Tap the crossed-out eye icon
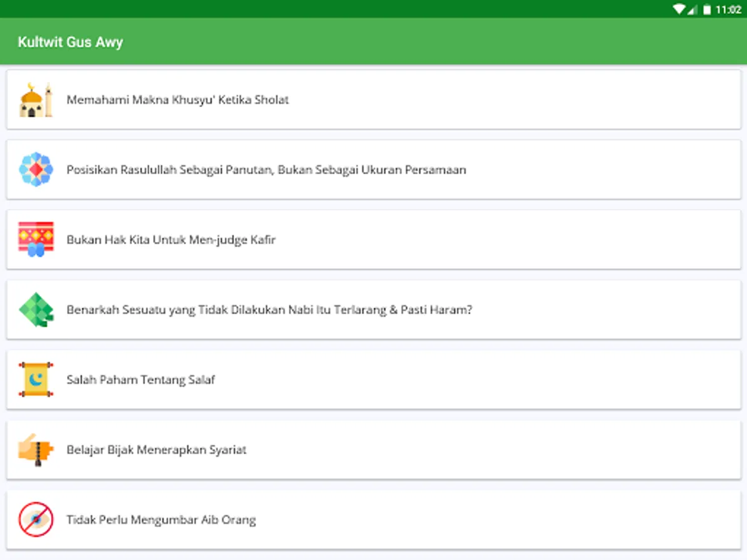Viewport: 747px width, 560px height. pyautogui.click(x=36, y=520)
